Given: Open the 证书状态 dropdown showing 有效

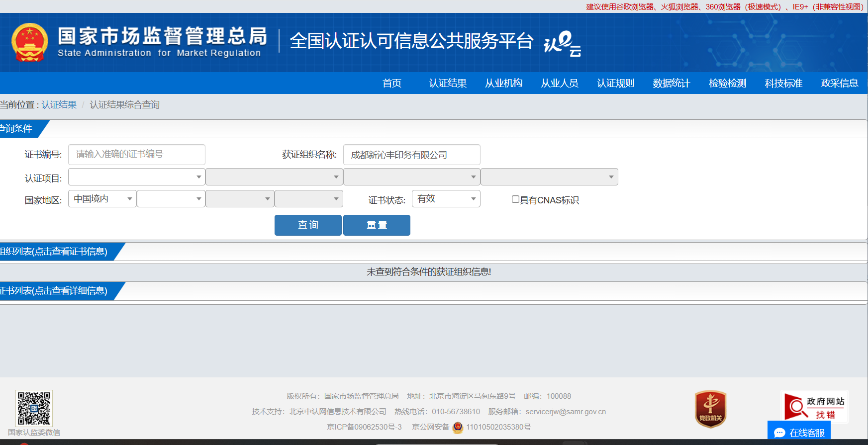Looking at the screenshot, I should tap(446, 199).
